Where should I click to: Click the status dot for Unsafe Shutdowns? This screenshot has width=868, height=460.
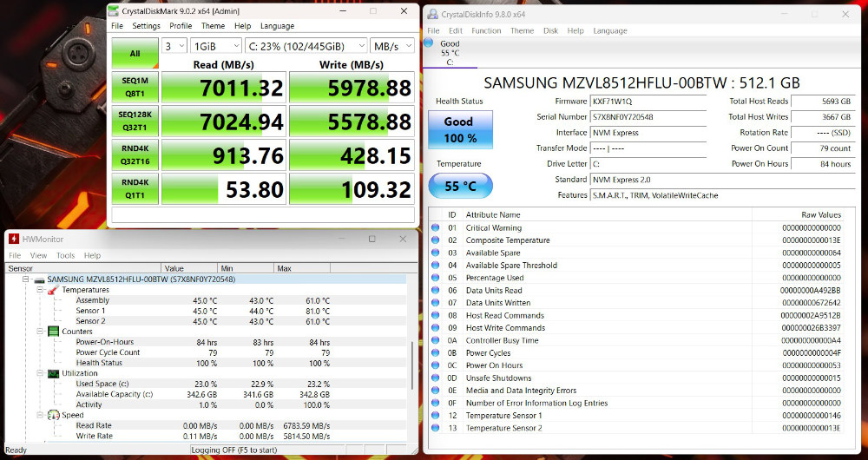coord(436,378)
